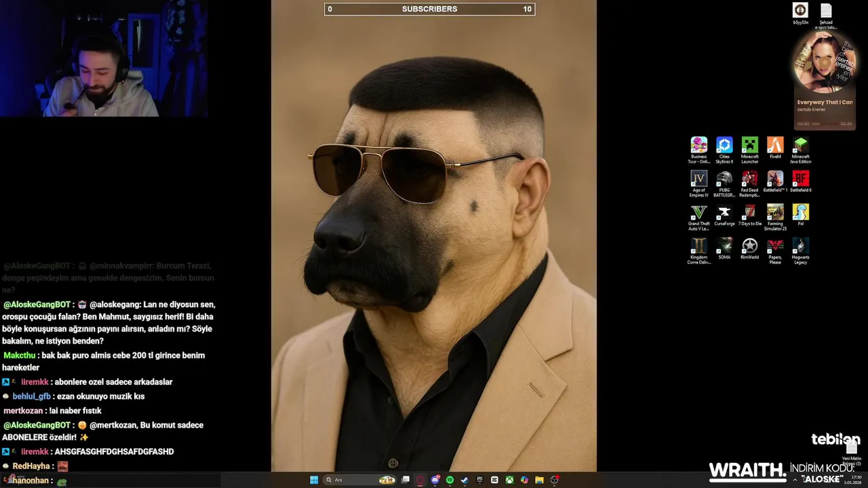Open the Windows Start menu

pos(314,480)
